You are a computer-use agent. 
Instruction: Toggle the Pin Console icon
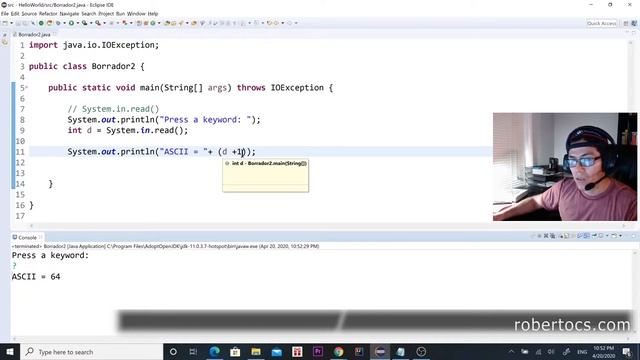(x=594, y=236)
